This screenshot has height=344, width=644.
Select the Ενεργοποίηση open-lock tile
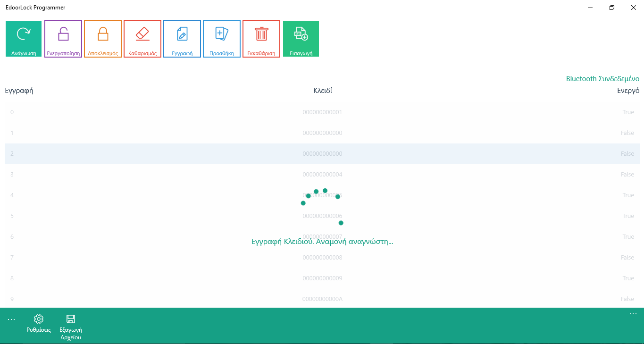63,39
